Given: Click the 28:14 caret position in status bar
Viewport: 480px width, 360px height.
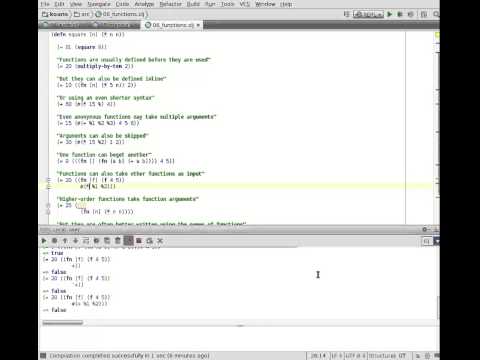Looking at the screenshot, I should tap(318, 356).
